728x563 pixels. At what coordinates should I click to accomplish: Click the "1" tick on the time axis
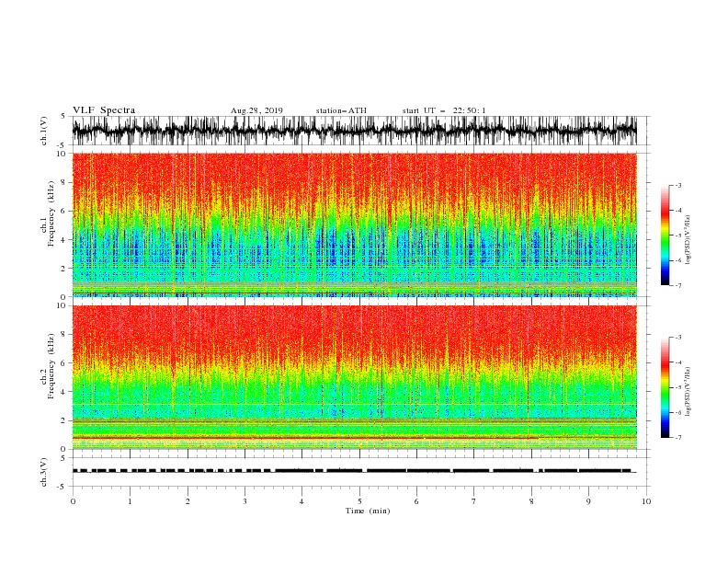[130, 501]
